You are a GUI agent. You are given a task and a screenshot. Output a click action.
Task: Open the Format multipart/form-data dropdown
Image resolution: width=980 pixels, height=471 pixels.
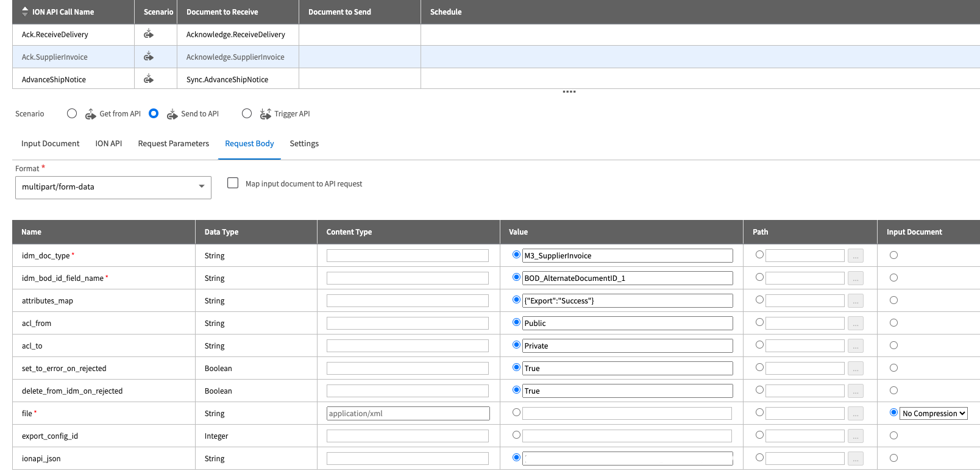pyautogui.click(x=113, y=187)
